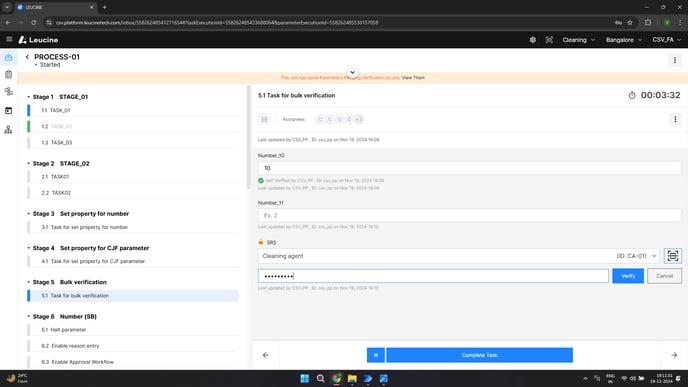Open task options kebab menu beside assignees

(x=675, y=119)
